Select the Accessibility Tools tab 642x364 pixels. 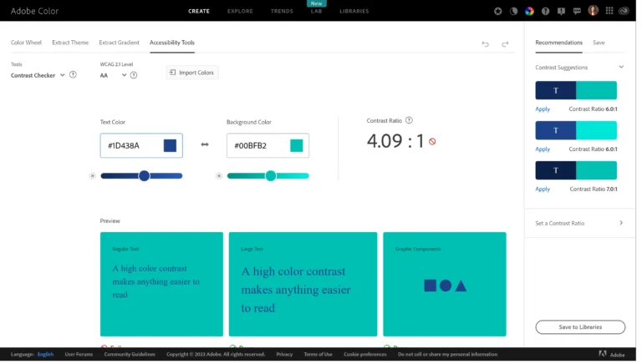pyautogui.click(x=173, y=43)
